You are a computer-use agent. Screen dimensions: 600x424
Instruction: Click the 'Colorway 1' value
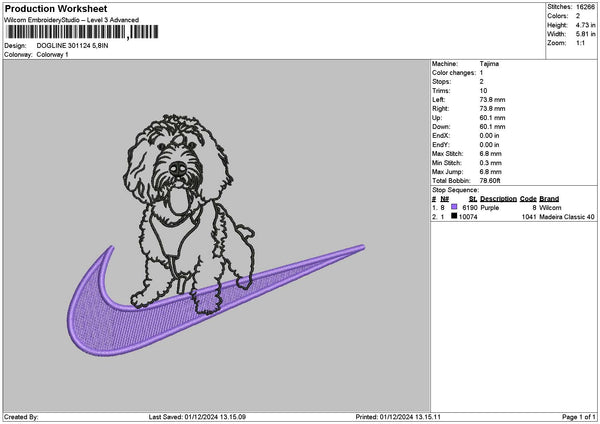tap(52, 55)
